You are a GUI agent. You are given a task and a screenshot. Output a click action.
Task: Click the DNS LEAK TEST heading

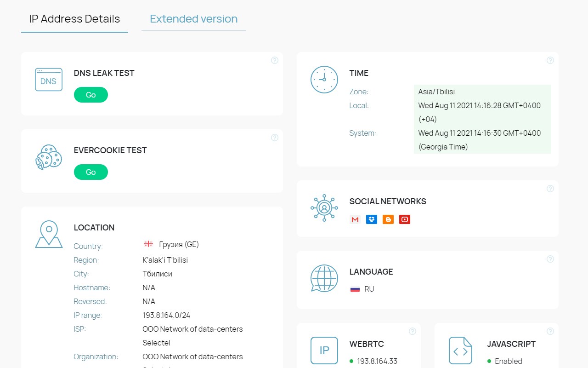click(104, 73)
